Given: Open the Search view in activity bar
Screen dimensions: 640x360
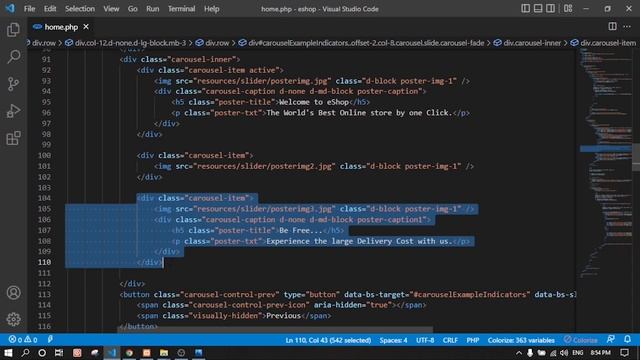Looking at the screenshot, I should click(x=13, y=57).
